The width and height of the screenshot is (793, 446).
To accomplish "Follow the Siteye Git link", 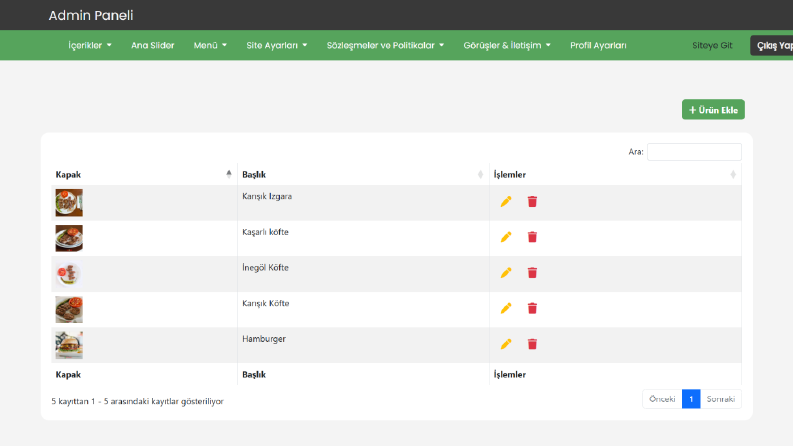I will pos(712,46).
